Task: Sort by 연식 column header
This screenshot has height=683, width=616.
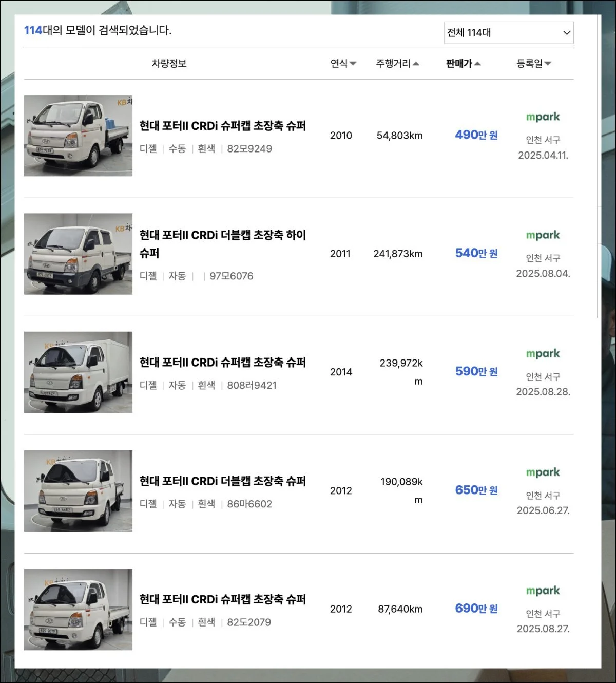Action: (x=343, y=63)
